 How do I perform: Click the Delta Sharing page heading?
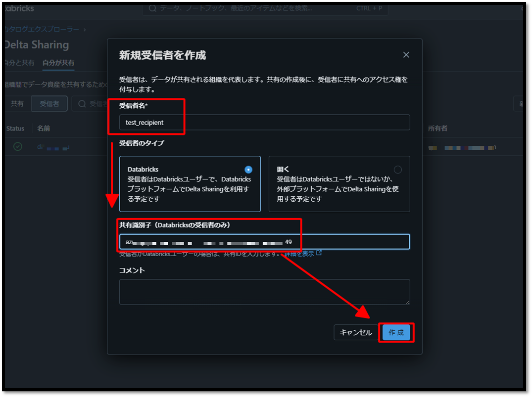[x=37, y=45]
